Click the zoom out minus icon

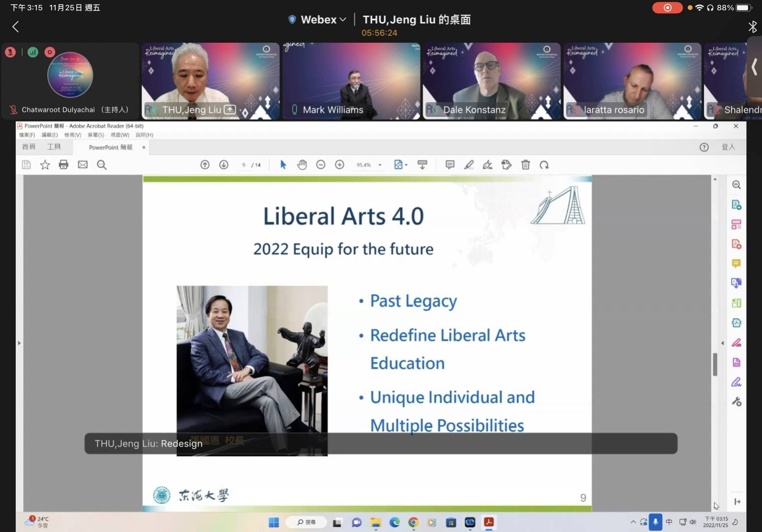point(321,165)
